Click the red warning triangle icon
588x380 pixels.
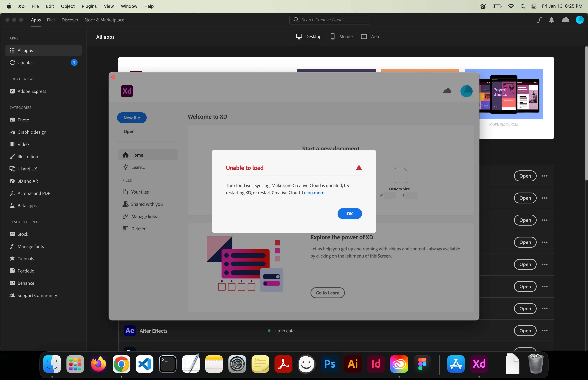359,168
